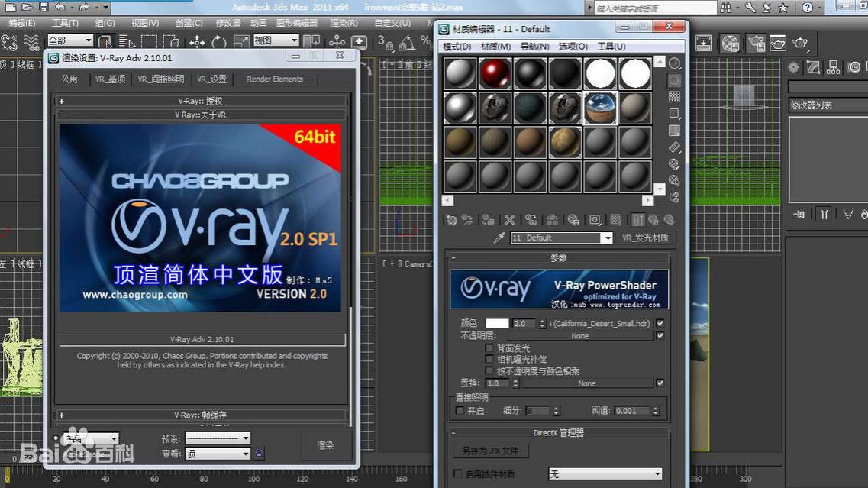Click the Select Object tool in main toolbar

pos(105,41)
